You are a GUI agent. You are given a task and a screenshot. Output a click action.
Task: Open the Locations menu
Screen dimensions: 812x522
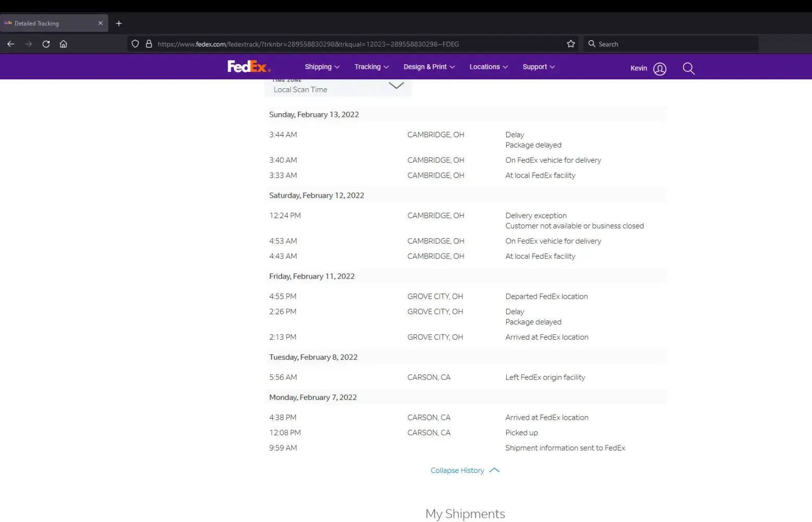[488, 67]
